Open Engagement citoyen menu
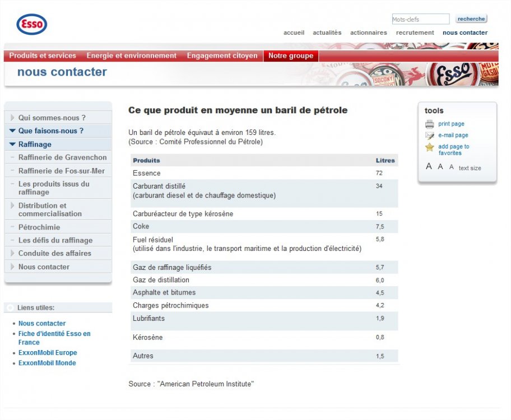This screenshot has height=420, width=511. (222, 55)
